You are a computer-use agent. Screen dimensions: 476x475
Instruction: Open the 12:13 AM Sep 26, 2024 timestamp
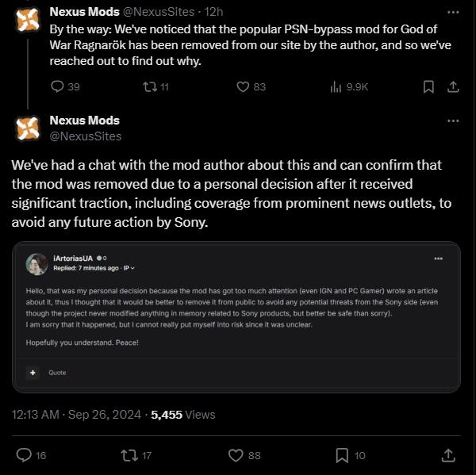[78, 414]
